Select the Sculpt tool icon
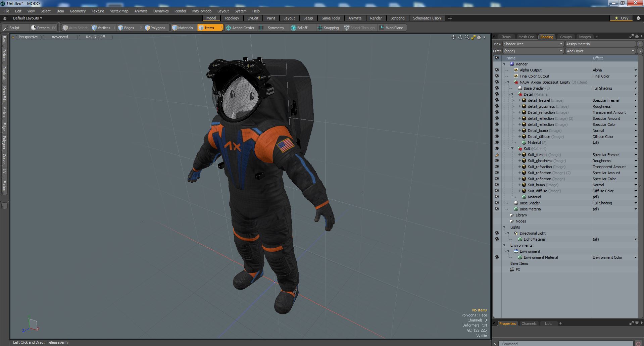The height and width of the screenshot is (346, 644). click(5, 28)
